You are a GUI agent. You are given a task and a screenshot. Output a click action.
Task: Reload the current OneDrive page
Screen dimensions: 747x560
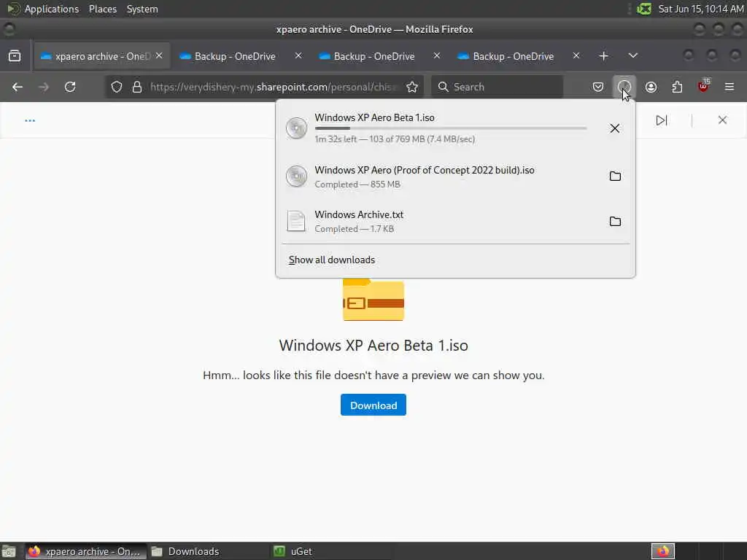click(x=70, y=87)
